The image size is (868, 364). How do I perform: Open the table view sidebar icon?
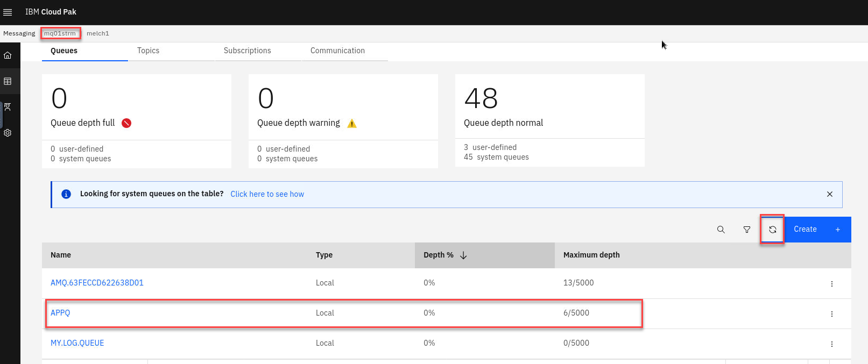point(8,81)
